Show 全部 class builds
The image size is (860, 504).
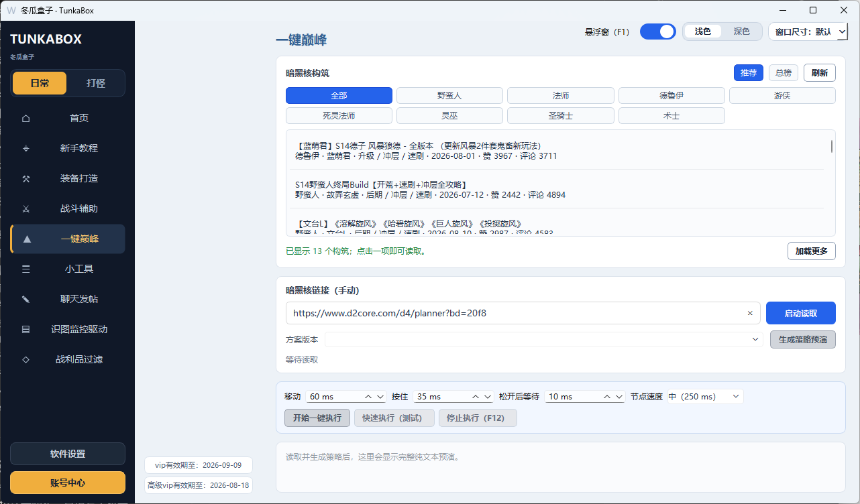[339, 96]
